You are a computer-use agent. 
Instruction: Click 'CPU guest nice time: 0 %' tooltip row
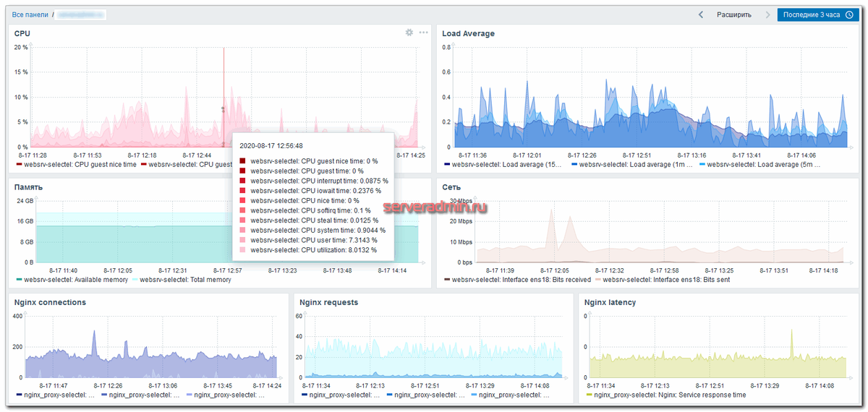(310, 161)
